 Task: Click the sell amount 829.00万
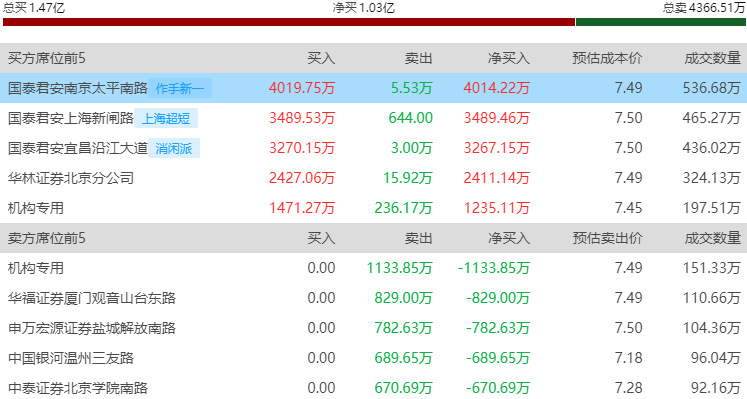(x=404, y=298)
